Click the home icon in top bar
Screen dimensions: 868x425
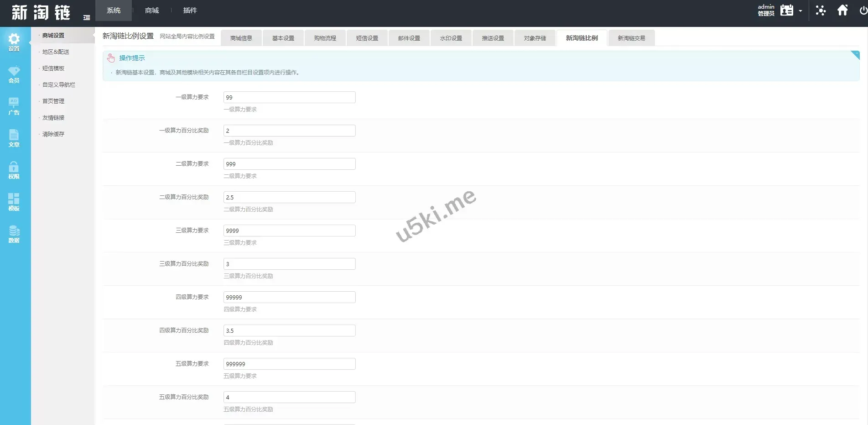coord(842,10)
